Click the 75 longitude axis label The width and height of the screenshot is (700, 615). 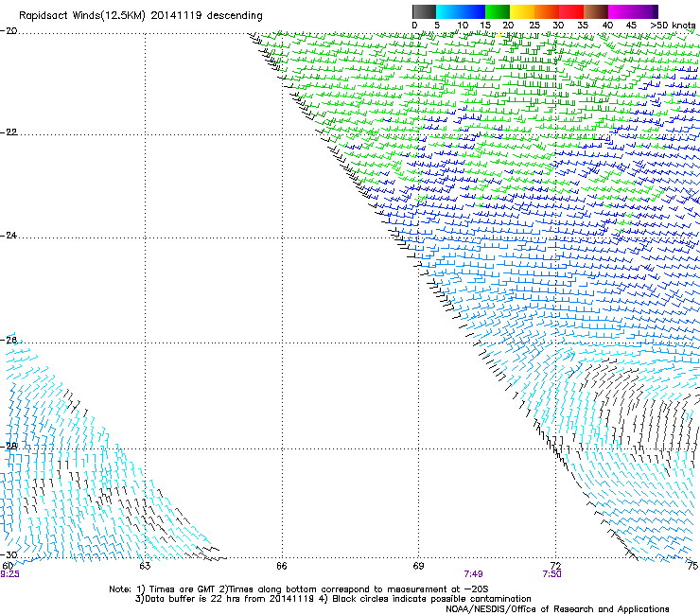click(x=692, y=566)
